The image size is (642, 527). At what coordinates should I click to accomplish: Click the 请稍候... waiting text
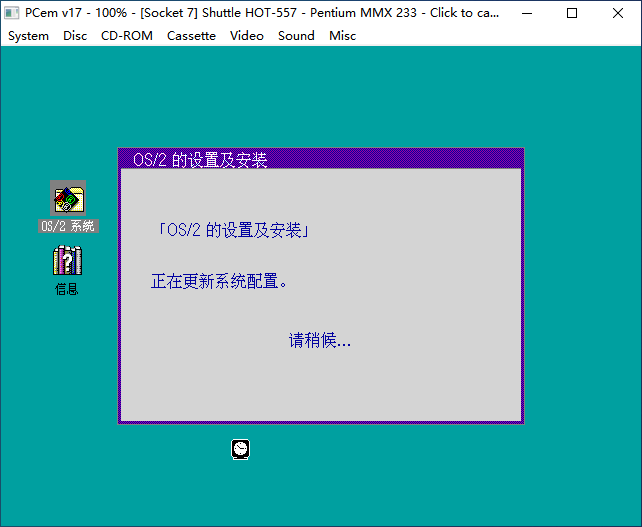(x=320, y=340)
